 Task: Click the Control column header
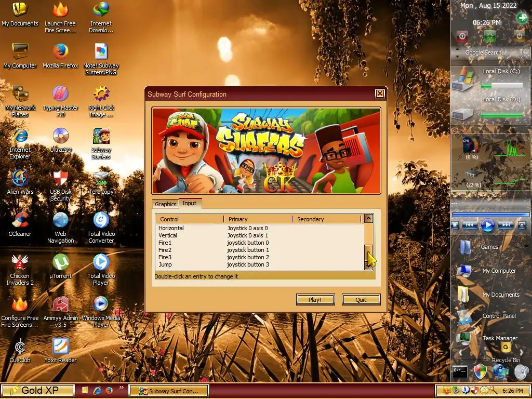[190, 219]
